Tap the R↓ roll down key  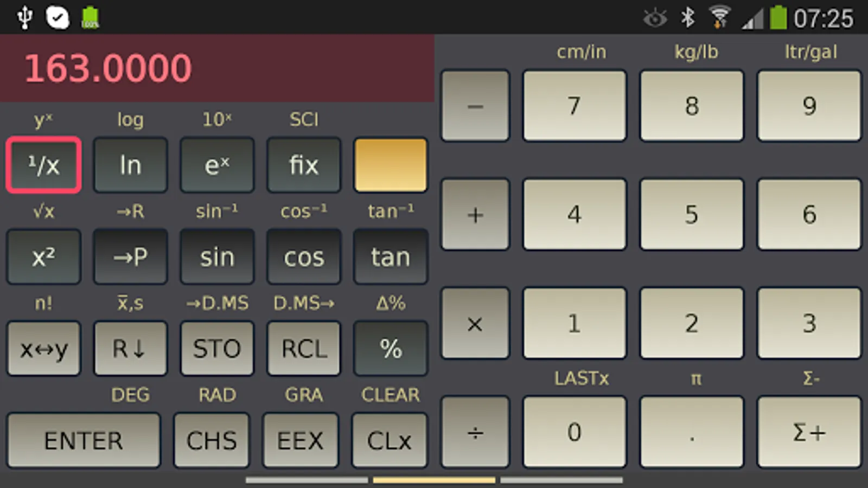130,348
